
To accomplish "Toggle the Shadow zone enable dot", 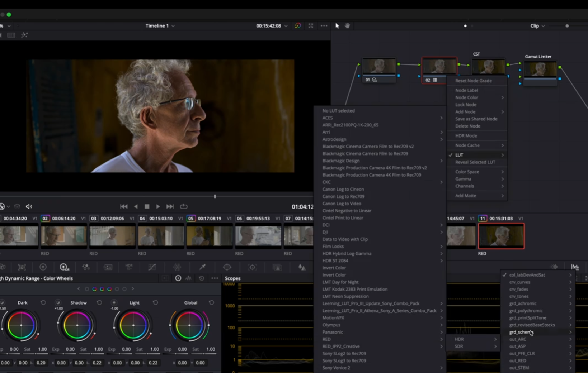I will click(58, 303).
